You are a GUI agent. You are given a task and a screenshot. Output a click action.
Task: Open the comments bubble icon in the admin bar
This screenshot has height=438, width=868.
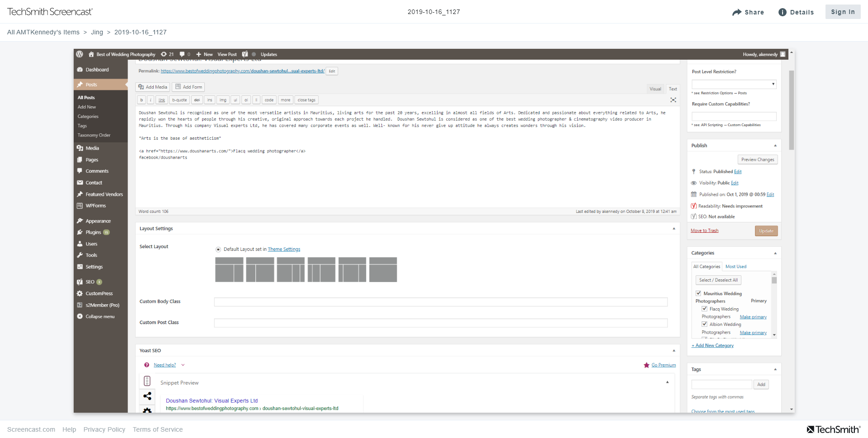(182, 54)
